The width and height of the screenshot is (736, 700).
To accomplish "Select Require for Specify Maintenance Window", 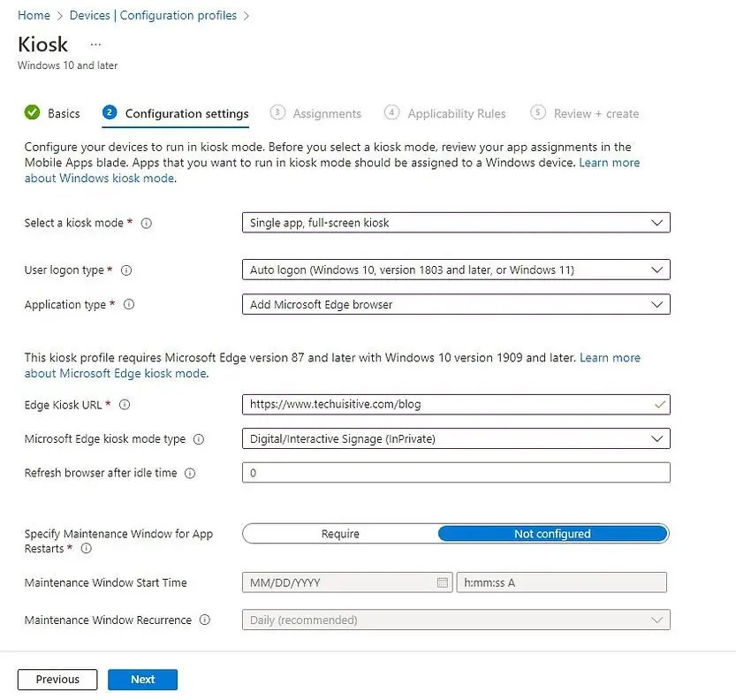I will click(339, 534).
